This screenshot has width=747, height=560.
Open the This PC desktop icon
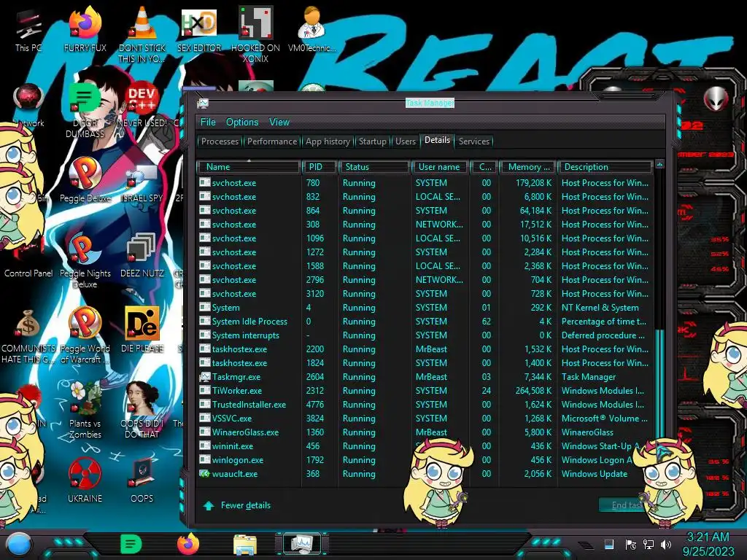(x=28, y=29)
